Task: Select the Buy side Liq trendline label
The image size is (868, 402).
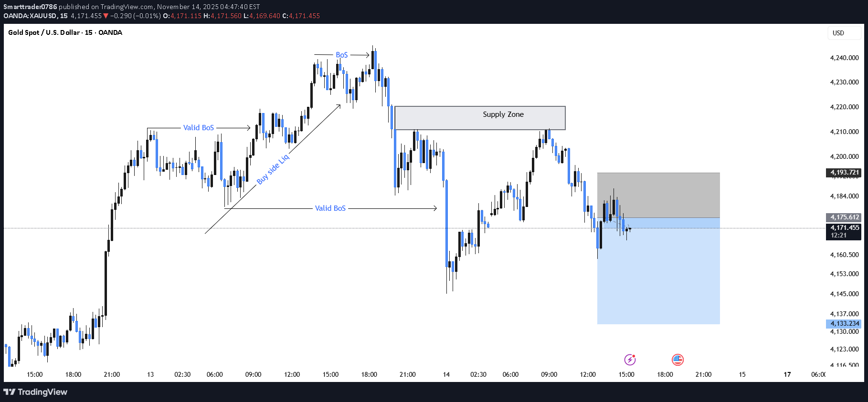Action: point(273,169)
